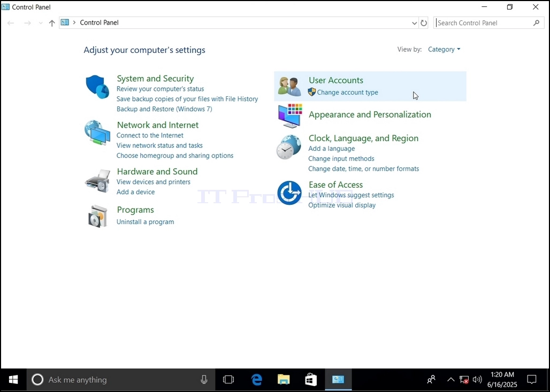
Task: Click the back arrow navigation button
Action: click(11, 23)
